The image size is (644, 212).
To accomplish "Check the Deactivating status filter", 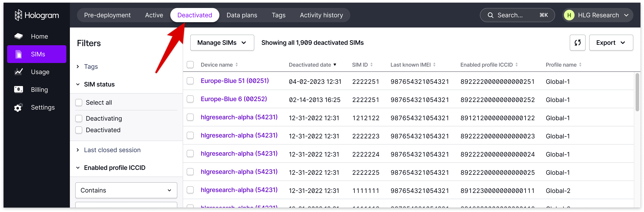I will coord(79,118).
